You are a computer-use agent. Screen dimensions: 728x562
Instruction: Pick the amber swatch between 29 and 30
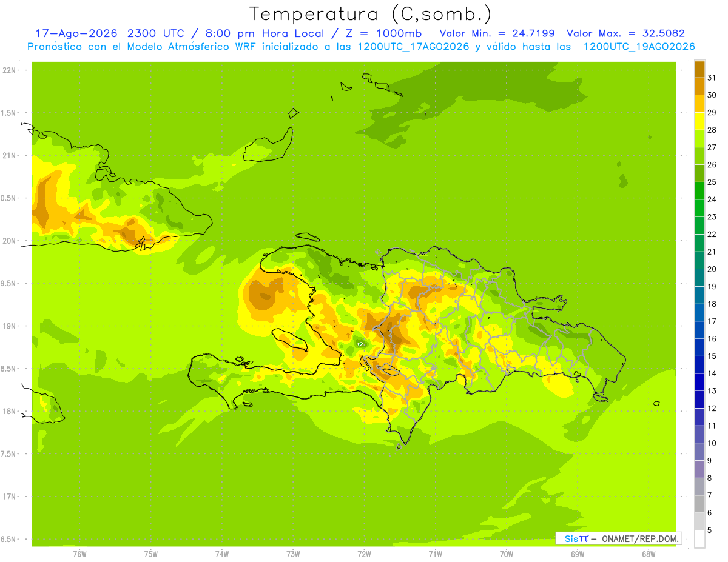point(699,104)
